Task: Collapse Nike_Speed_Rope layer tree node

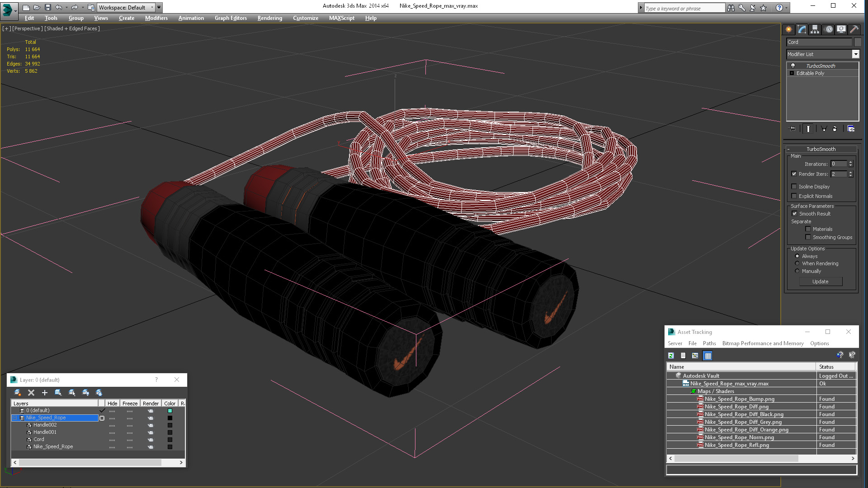Action: pyautogui.click(x=14, y=418)
